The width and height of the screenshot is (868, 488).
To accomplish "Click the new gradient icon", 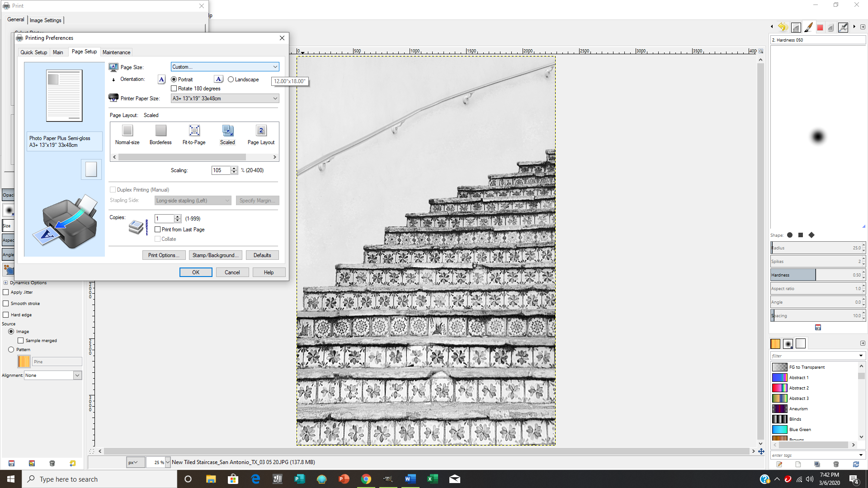I will point(798,464).
